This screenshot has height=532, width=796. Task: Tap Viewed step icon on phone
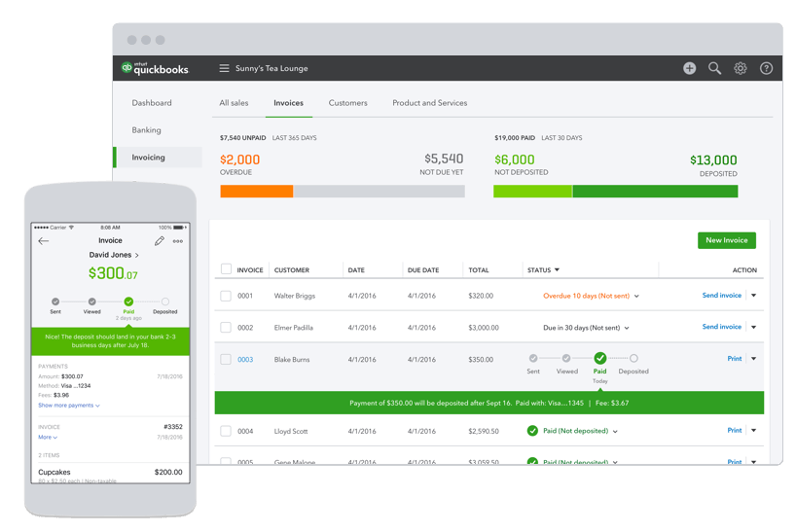coord(91,301)
